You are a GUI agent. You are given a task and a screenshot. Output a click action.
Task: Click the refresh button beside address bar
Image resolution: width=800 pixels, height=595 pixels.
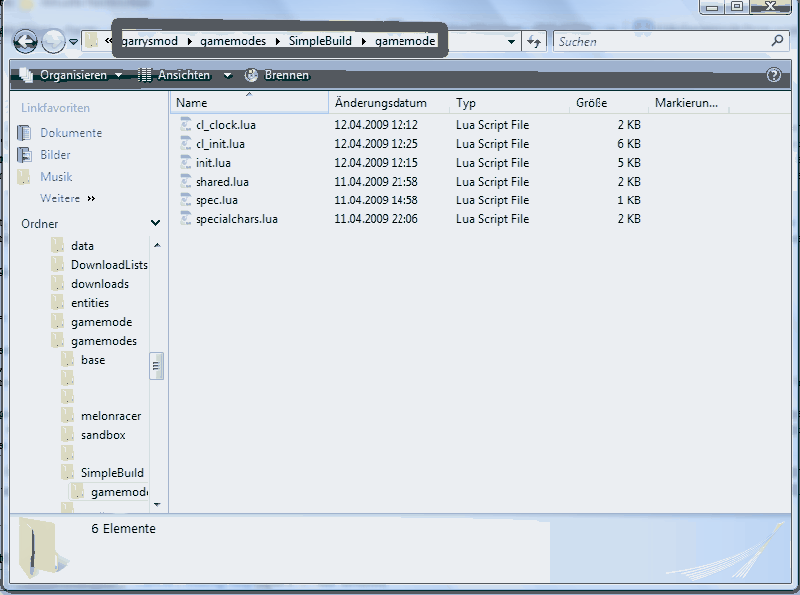[534, 41]
